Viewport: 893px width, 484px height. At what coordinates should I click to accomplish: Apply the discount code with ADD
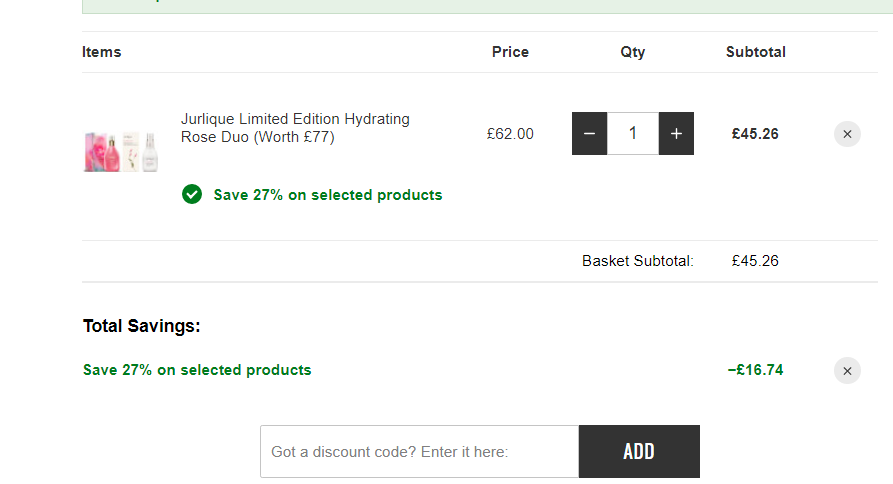(639, 452)
